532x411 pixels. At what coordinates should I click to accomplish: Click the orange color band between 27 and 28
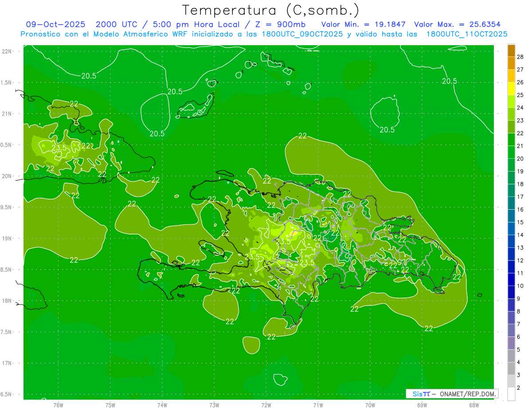[x=511, y=63]
